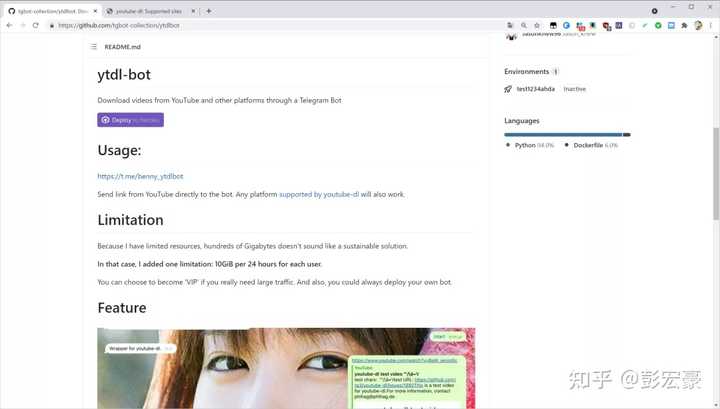Open the test1234abda environment
Viewport: 720px width, 409px height.
pos(535,89)
